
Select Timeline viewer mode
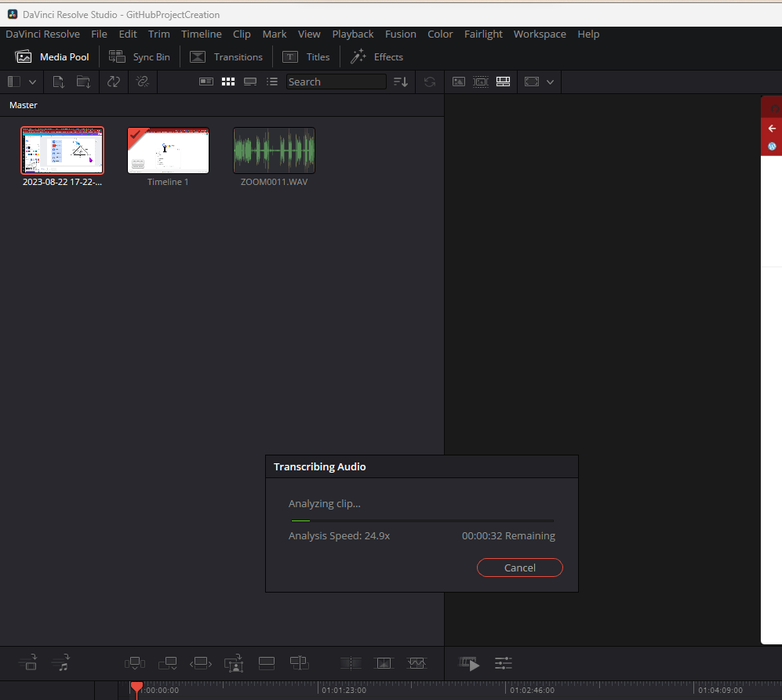504,82
